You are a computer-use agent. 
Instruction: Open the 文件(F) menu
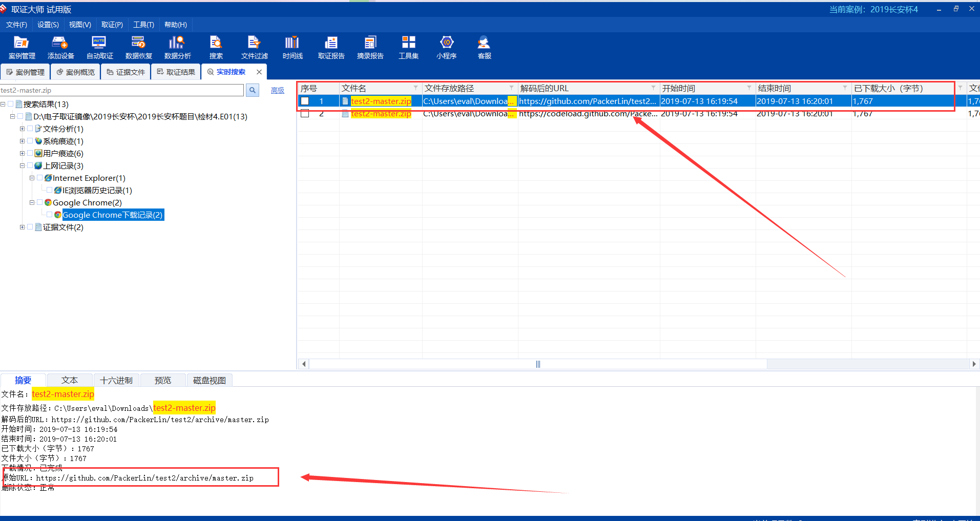coord(17,25)
